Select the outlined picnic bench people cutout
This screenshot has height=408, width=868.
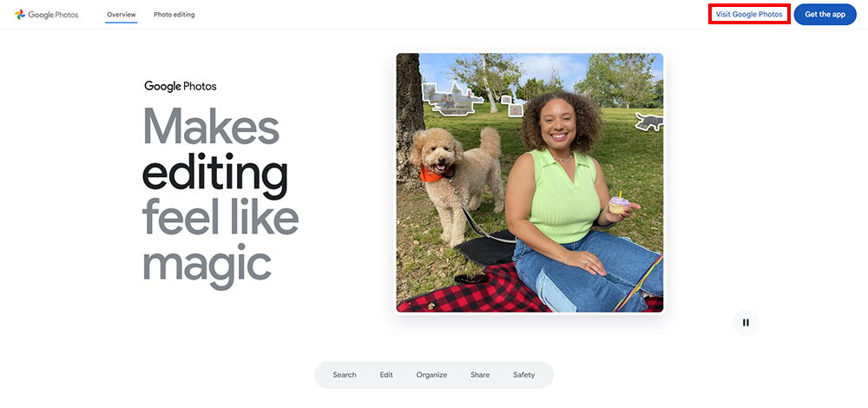(453, 99)
